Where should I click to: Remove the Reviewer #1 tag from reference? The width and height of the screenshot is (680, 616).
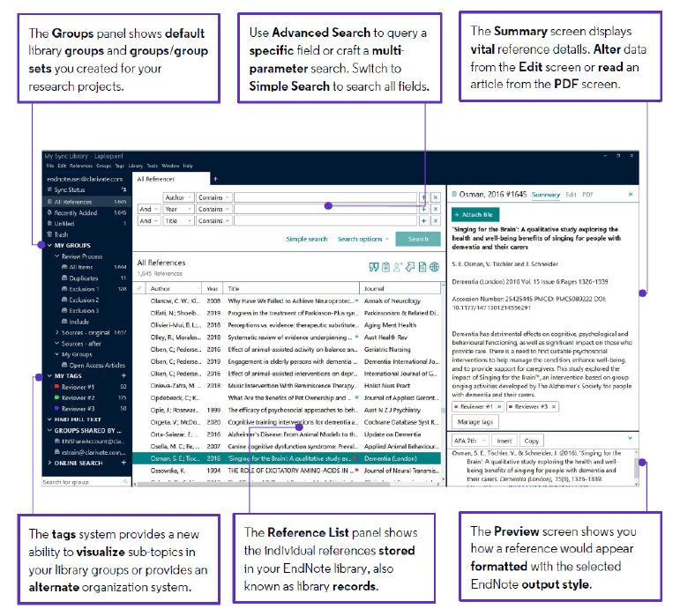(499, 407)
